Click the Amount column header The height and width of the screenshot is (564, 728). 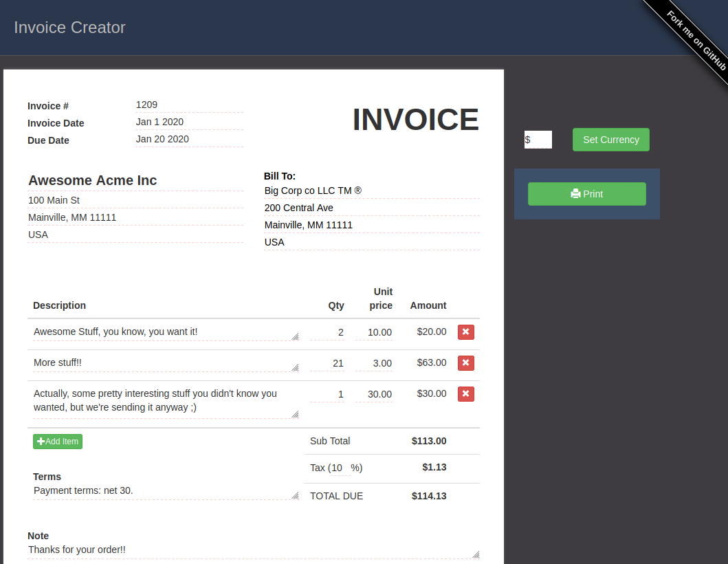click(x=428, y=305)
